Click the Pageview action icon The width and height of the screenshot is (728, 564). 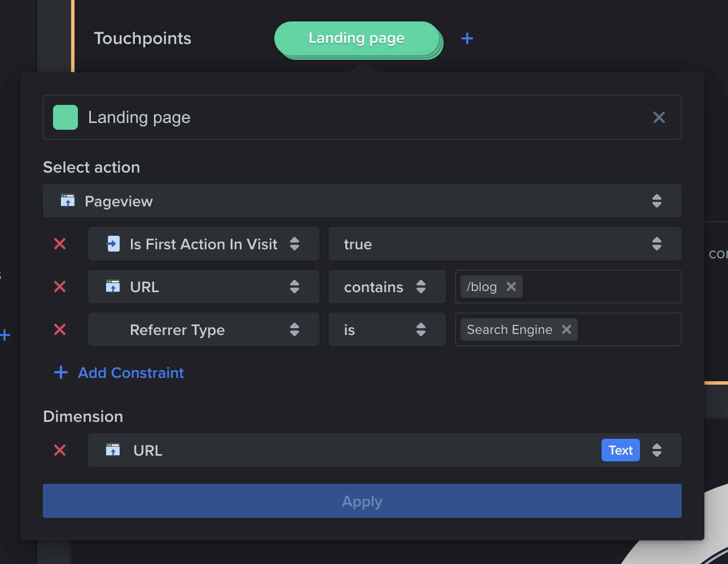pyautogui.click(x=68, y=201)
